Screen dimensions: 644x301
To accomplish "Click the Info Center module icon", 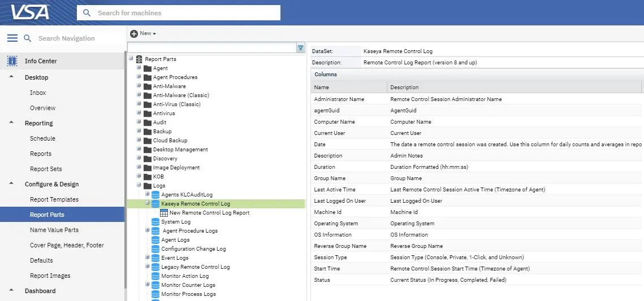I will [x=12, y=61].
